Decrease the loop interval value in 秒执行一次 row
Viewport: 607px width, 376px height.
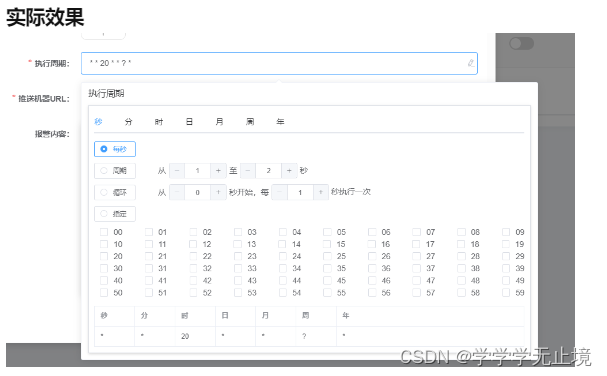pos(279,192)
